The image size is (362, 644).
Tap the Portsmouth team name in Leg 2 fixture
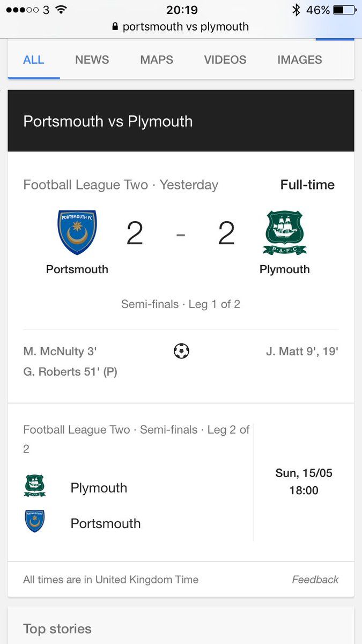coord(106,523)
